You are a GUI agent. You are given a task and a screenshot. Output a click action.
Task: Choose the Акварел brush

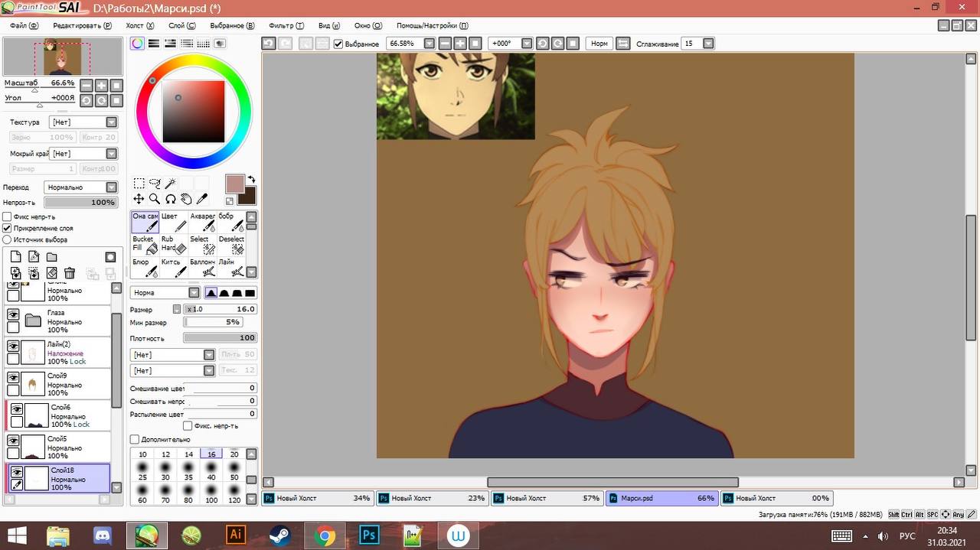pyautogui.click(x=203, y=221)
